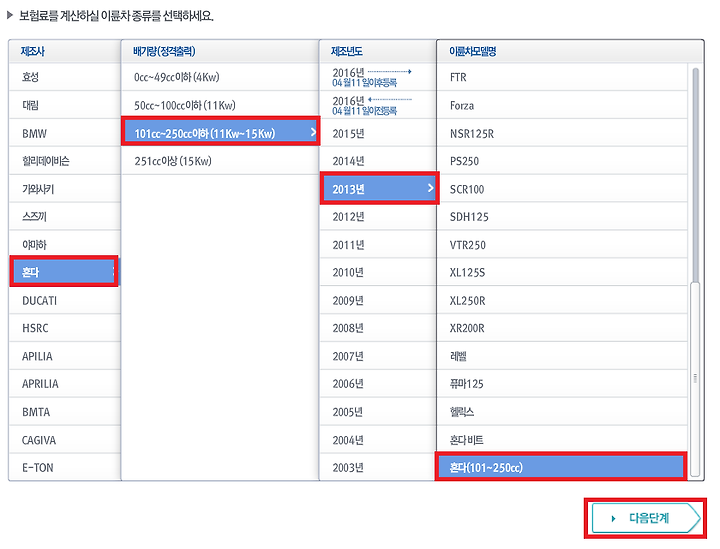Screen dimensions: 720x549
Task: Choose HSRC as manufacturer
Action: (65, 328)
